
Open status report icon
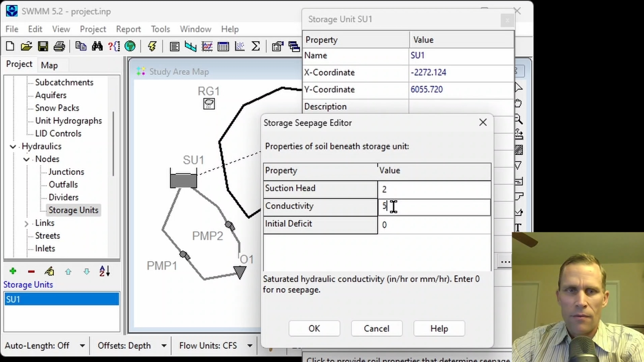coord(174,46)
